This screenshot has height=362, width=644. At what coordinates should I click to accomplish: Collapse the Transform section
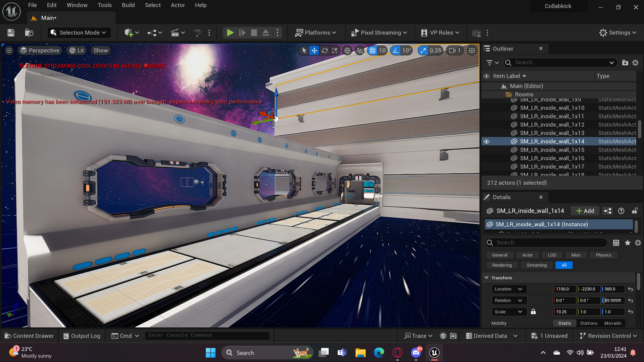tap(487, 278)
